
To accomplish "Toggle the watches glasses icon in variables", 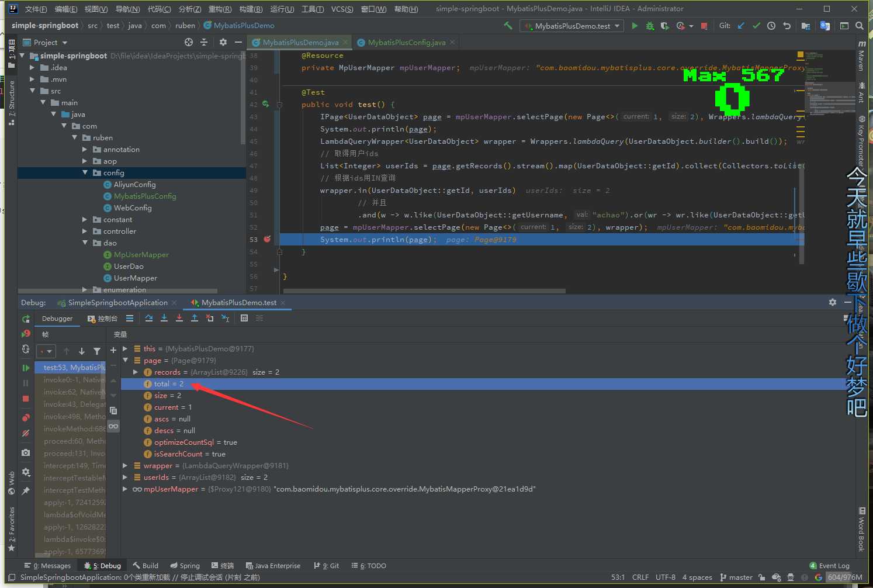I will coord(113,426).
